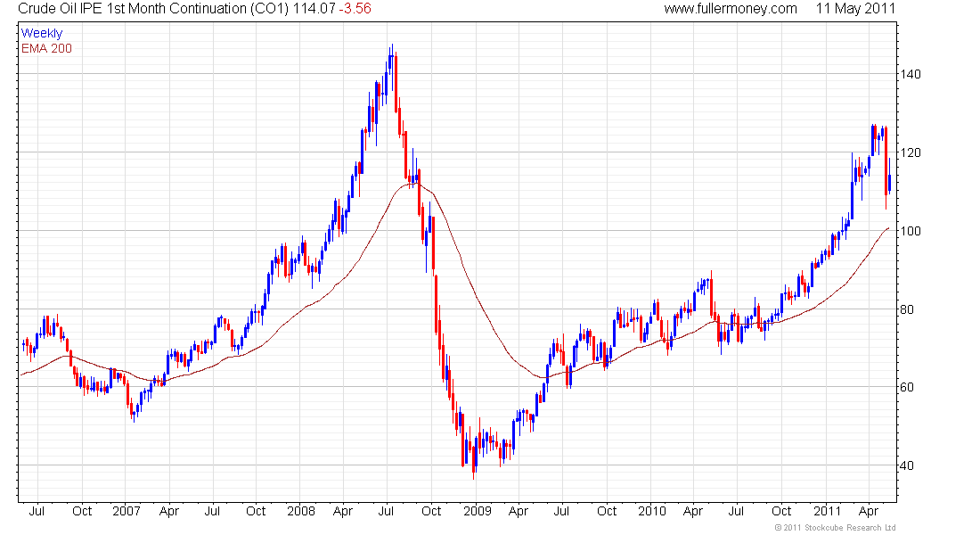Click the date "11 May 2011"
Viewport: 980px width, 535px height.
click(855, 9)
